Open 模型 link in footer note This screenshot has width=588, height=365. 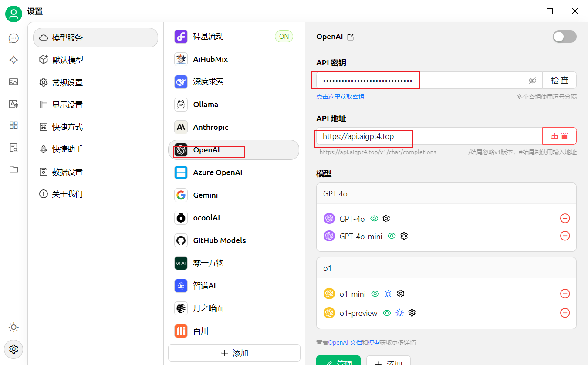point(374,342)
